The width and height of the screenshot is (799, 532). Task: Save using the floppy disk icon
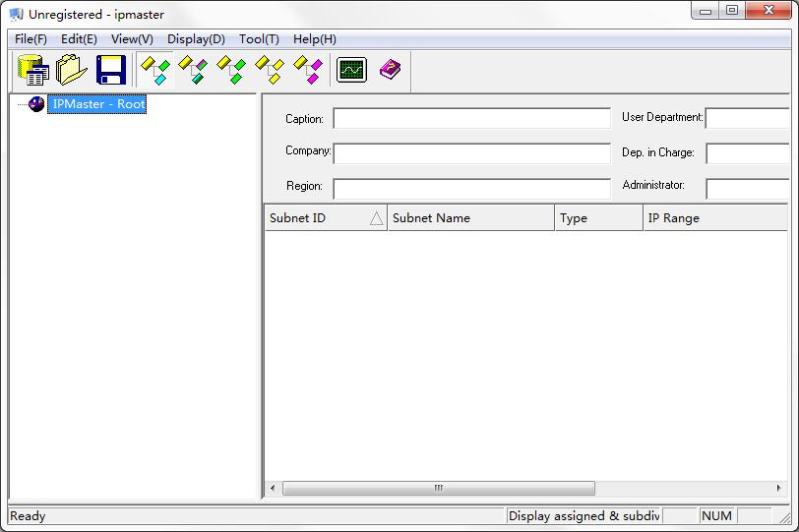[110, 70]
